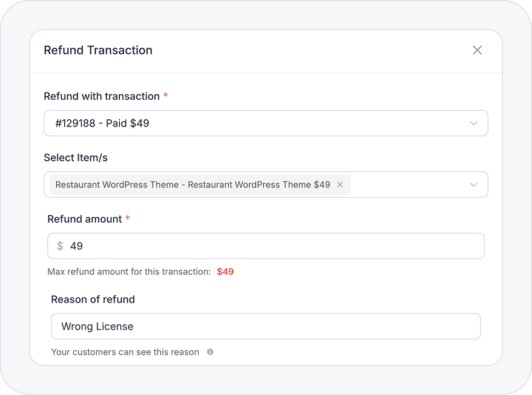Click the Restaurant WordPress Theme chip text
532x395 pixels.
(x=192, y=184)
